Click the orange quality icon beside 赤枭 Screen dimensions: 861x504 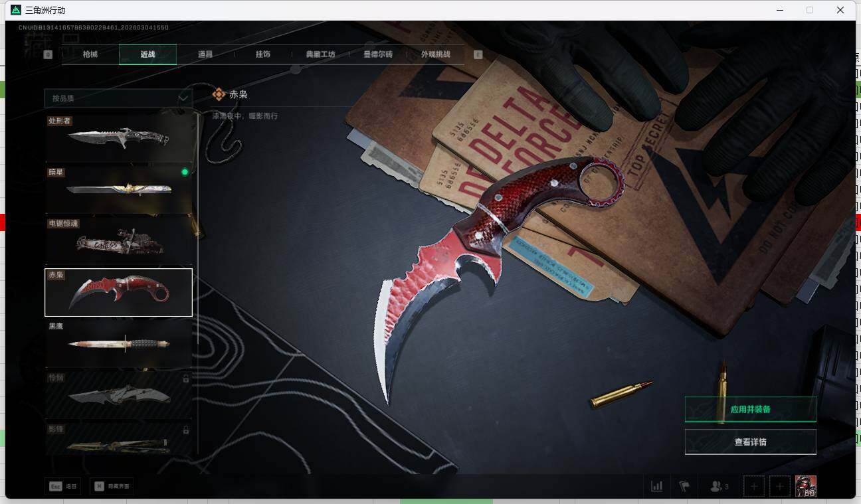(x=219, y=94)
